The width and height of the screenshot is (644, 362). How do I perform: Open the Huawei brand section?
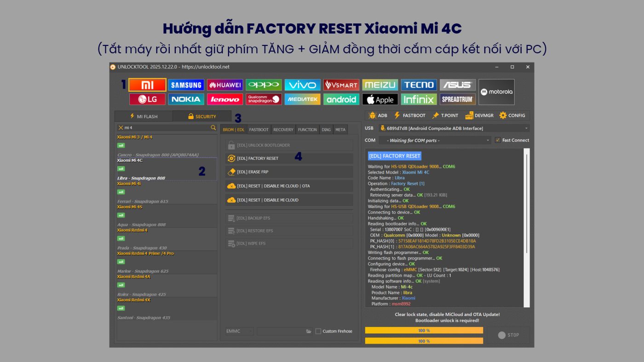coord(224,85)
